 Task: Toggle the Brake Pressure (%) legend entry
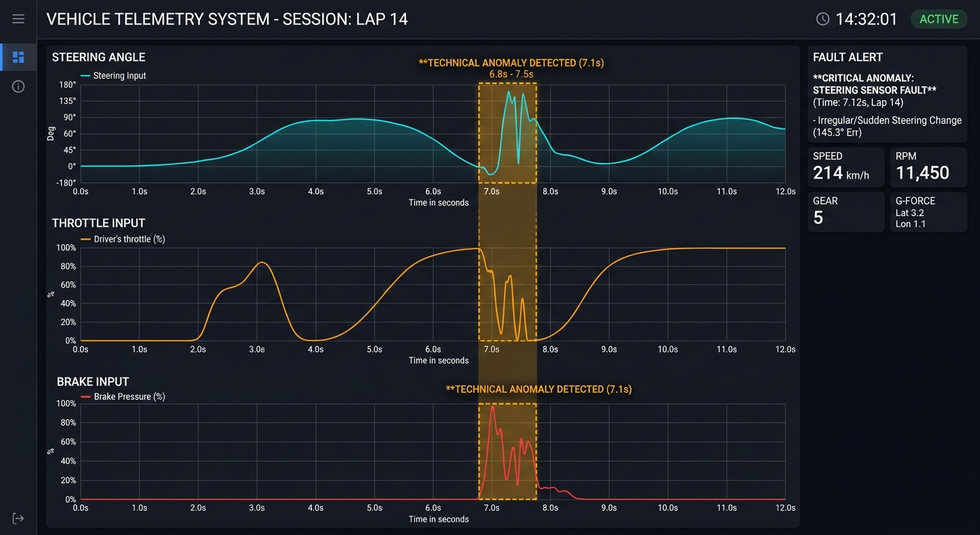point(123,396)
